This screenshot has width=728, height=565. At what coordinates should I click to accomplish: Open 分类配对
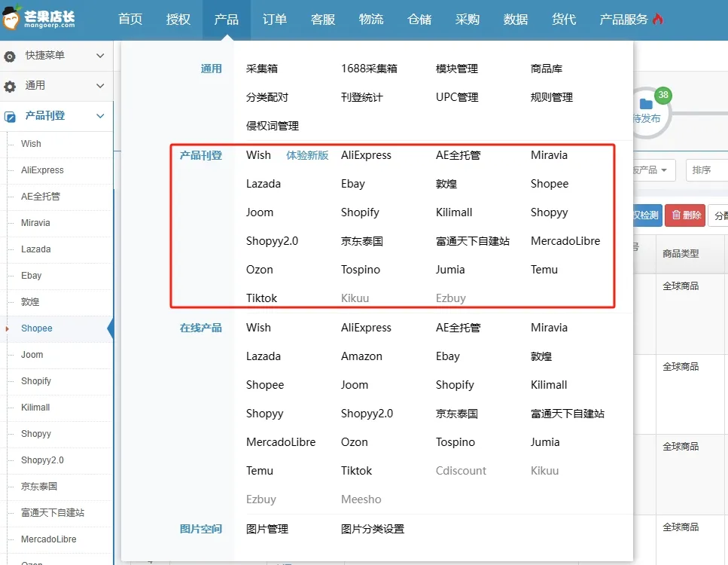[x=267, y=98]
